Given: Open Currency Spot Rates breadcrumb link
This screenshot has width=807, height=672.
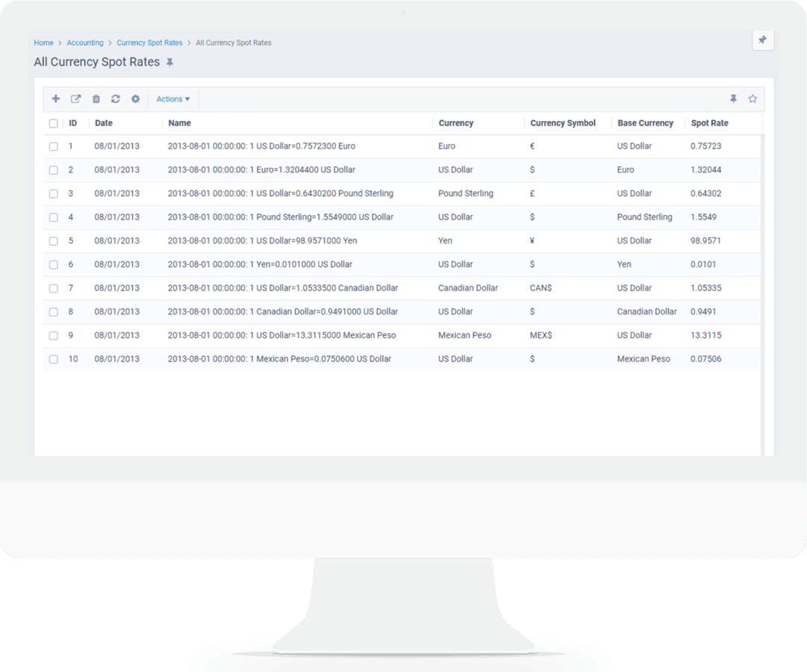Looking at the screenshot, I should pos(149,43).
